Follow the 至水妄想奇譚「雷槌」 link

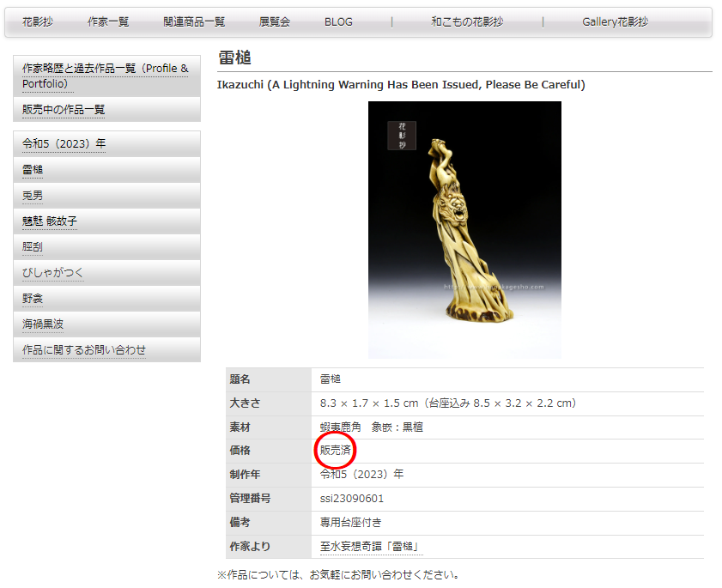[x=371, y=547]
